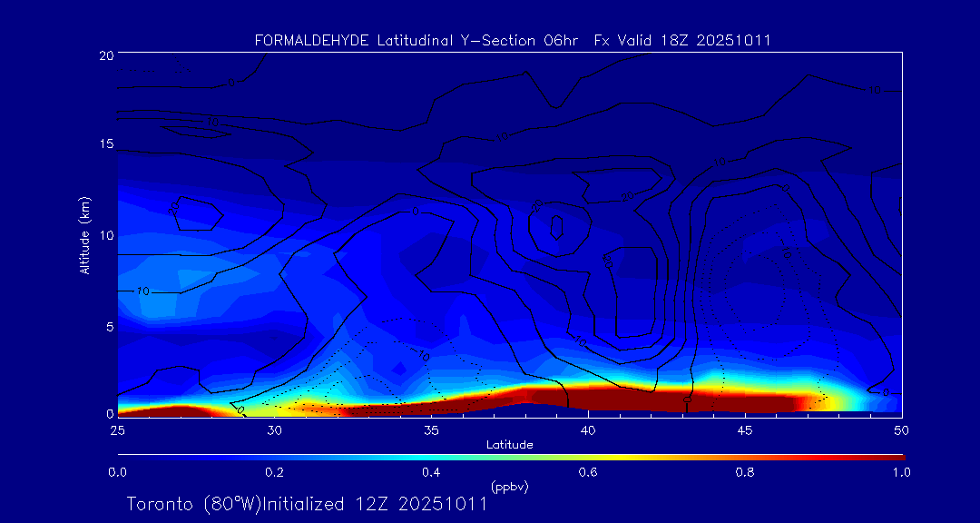This screenshot has width=980, height=523.
Task: Click the '(ppbv)' units label
Action: click(509, 487)
